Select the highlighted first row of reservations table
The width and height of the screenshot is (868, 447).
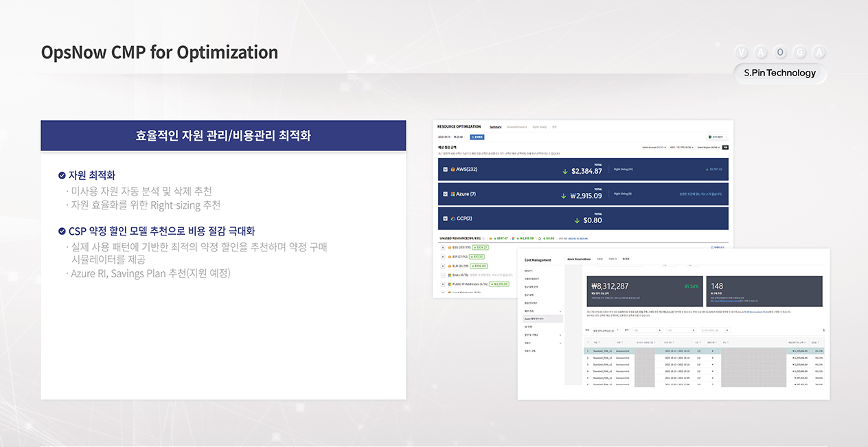(x=704, y=351)
